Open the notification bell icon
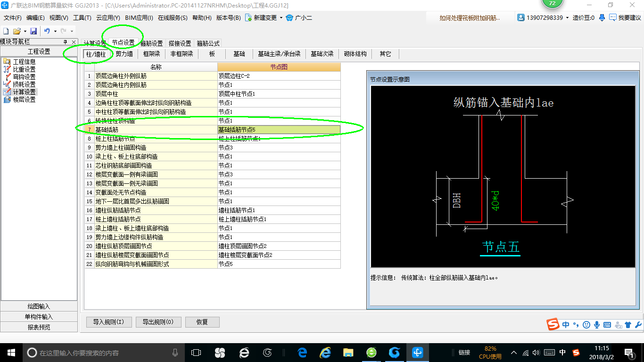 pyautogui.click(x=602, y=17)
